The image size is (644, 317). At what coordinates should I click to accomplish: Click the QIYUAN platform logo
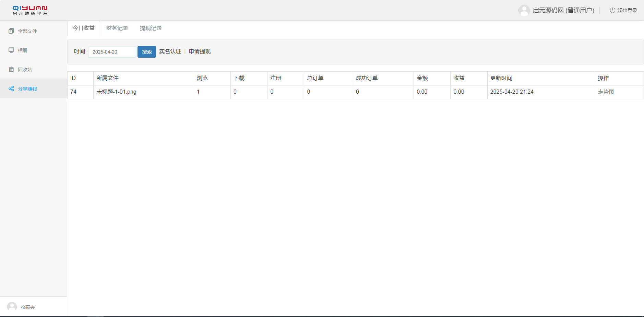pyautogui.click(x=30, y=10)
